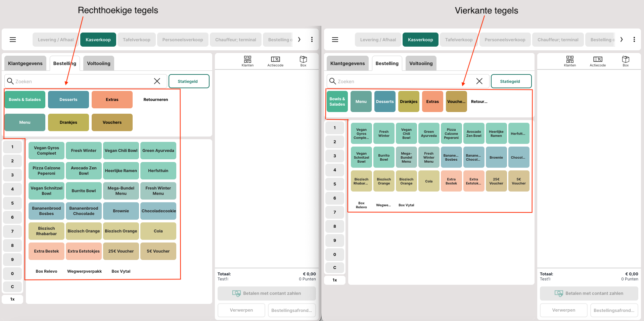The width and height of the screenshot is (644, 321).
Task: Select Box Relevo in left window
Action: pyautogui.click(x=46, y=271)
